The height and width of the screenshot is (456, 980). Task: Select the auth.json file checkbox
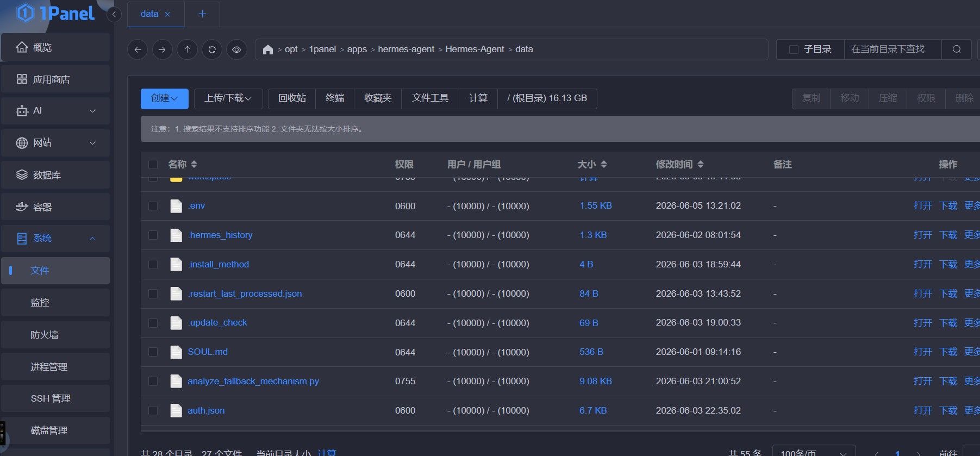(x=153, y=410)
